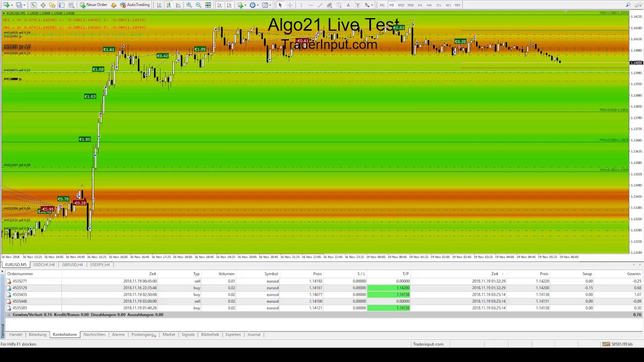Open the Signale tab

188,334
